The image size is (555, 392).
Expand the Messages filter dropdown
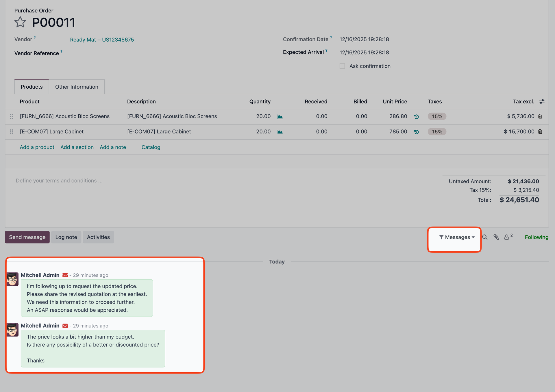click(457, 237)
